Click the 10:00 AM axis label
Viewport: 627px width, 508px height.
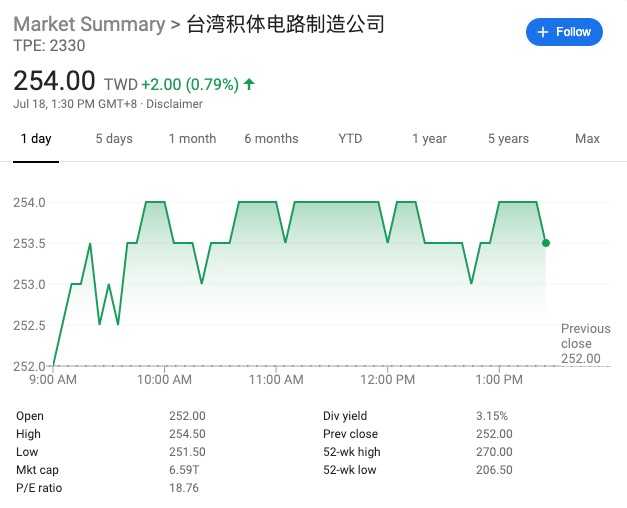[164, 380]
